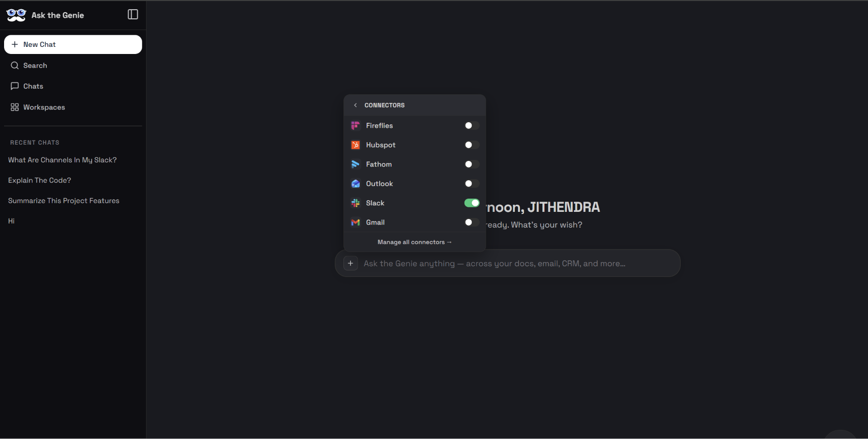The height and width of the screenshot is (439, 868).
Task: Enable the Fireflies connector toggle
Action: (x=472, y=126)
